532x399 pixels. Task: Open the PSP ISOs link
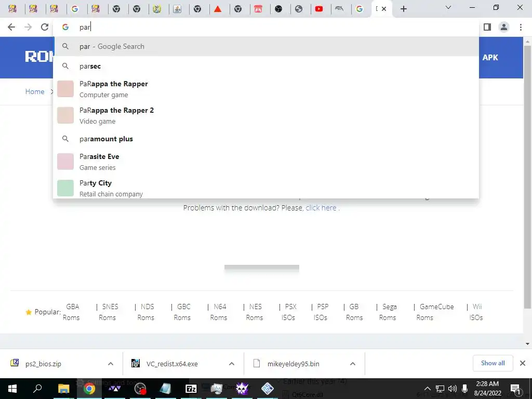click(321, 312)
